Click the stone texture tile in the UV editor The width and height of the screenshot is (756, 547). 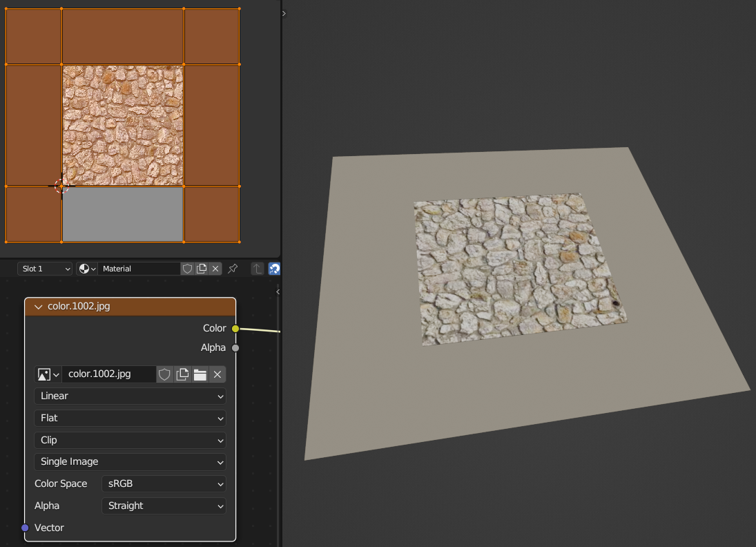(x=123, y=126)
